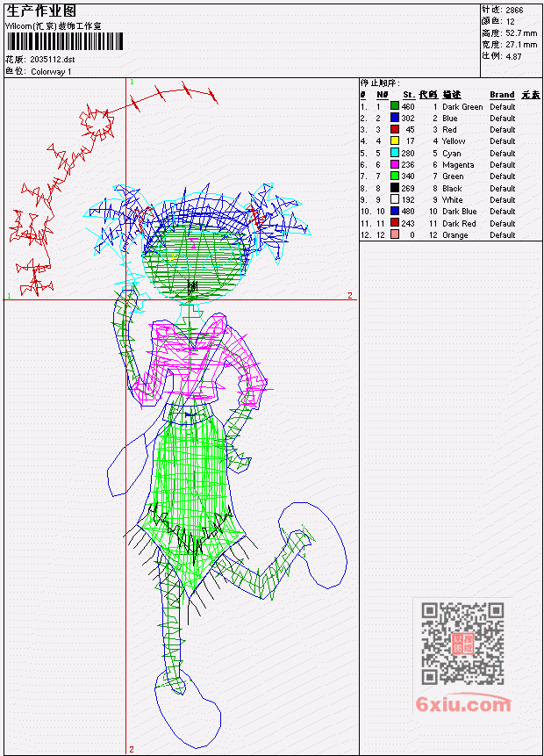
Task: Click the QR code image
Action: pyautogui.click(x=462, y=644)
